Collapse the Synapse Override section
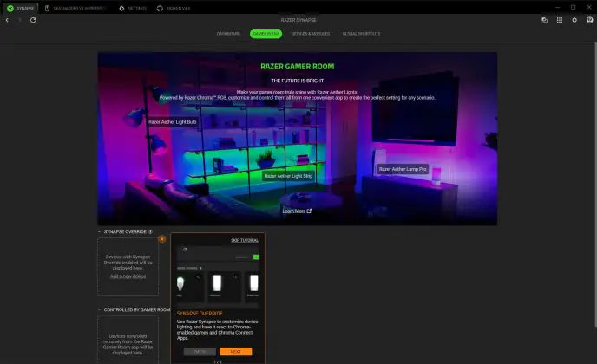Image resolution: width=597 pixels, height=364 pixels. point(100,231)
